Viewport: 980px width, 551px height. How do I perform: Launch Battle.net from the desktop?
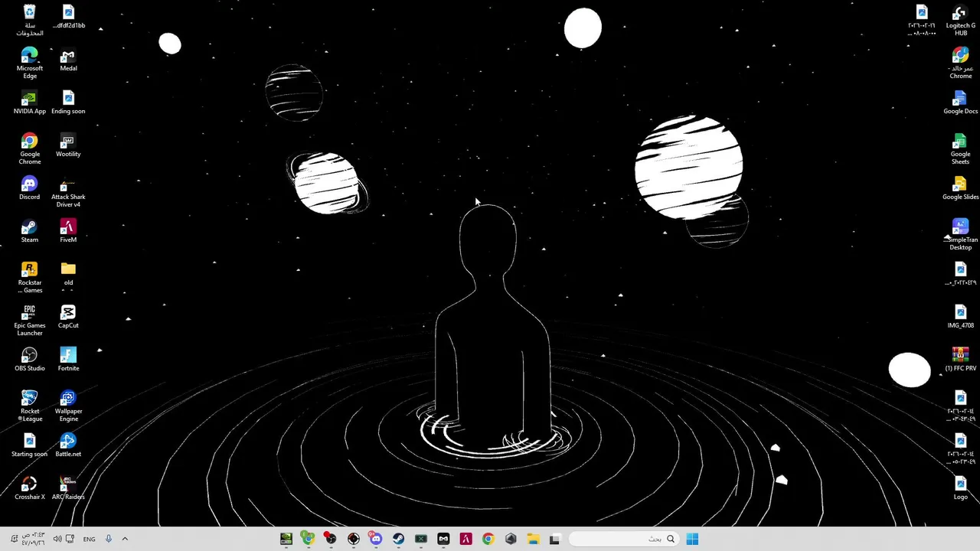click(68, 445)
